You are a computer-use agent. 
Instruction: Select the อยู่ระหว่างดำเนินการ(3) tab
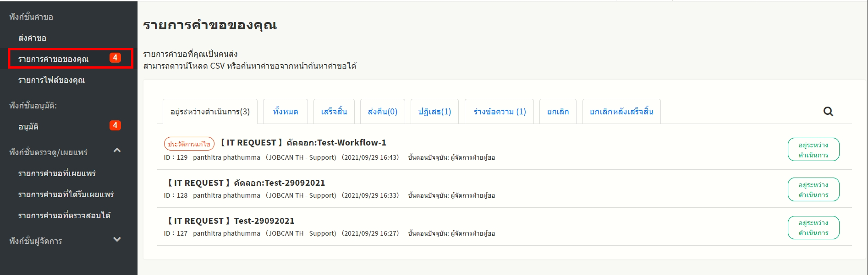[210, 112]
